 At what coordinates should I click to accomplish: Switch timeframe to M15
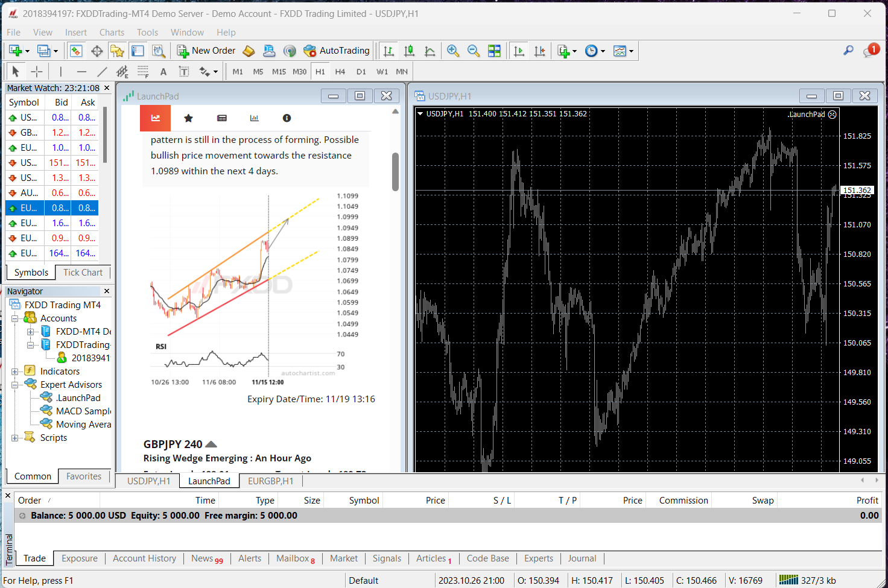click(279, 72)
